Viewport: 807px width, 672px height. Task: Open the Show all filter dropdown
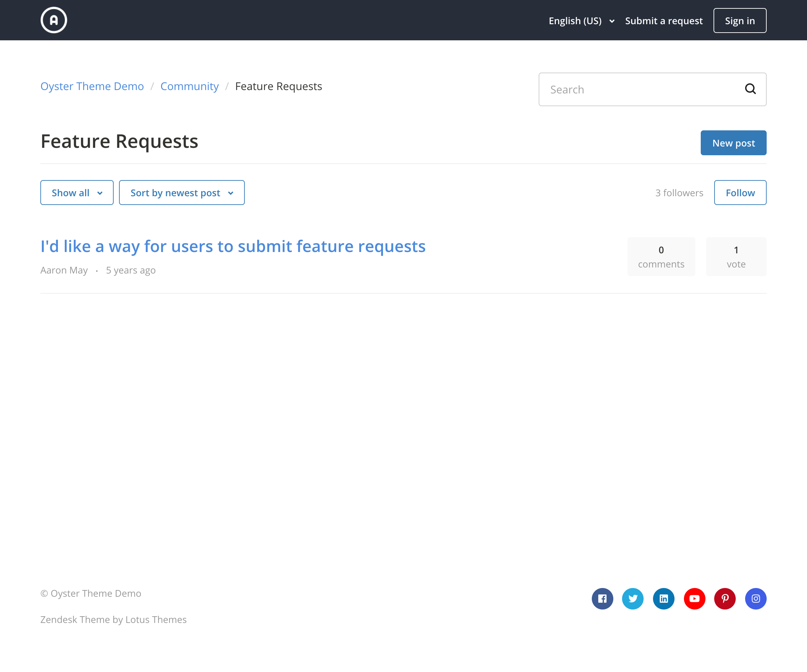pyautogui.click(x=77, y=193)
